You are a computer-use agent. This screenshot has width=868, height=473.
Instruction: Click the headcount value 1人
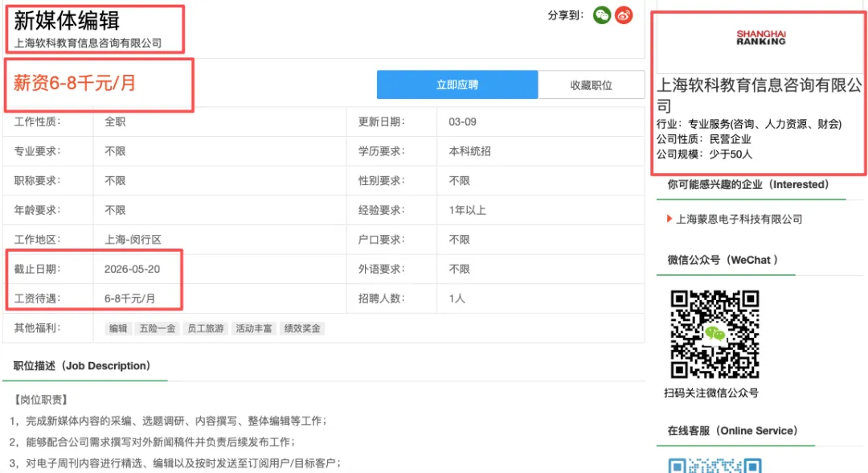click(x=457, y=298)
